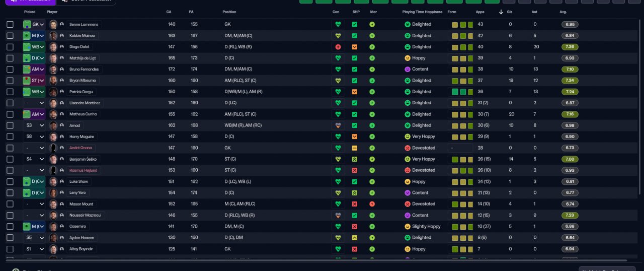Click Mason Mount's red morale icon

click(372, 204)
